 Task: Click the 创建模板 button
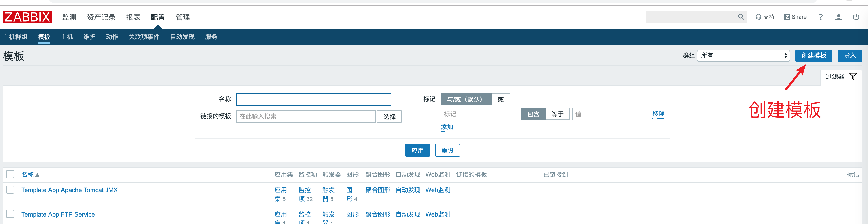pyautogui.click(x=814, y=56)
